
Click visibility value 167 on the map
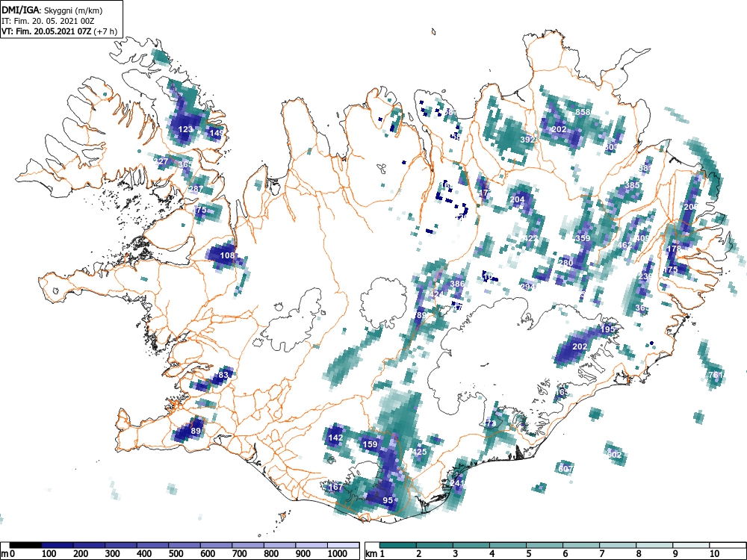tap(335, 487)
